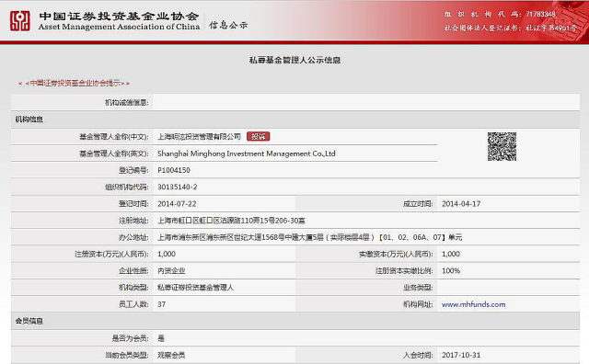Image resolution: width=589 pixels, height=364 pixels.
Task: Click the 私募证券投资基金管理人 institution type value
Action: pyautogui.click(x=195, y=288)
